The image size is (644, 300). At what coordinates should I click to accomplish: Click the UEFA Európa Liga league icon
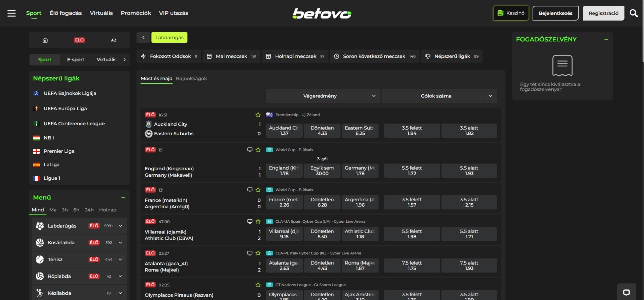click(x=36, y=108)
